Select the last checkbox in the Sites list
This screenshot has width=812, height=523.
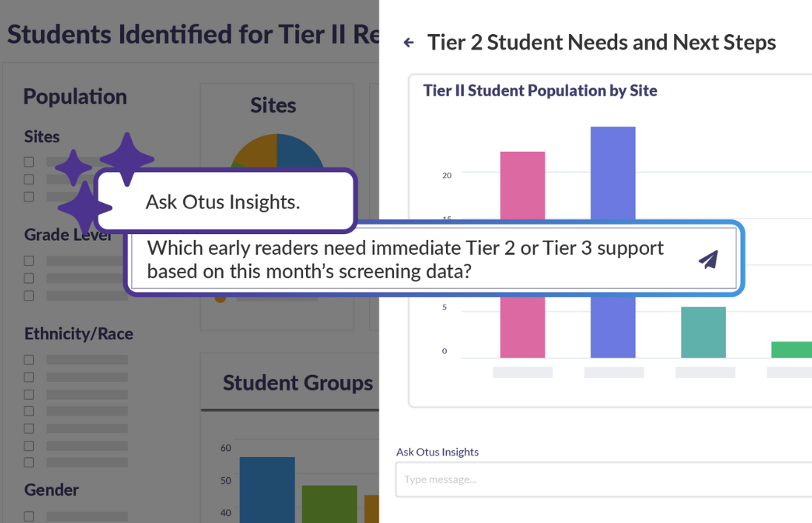pos(29,196)
